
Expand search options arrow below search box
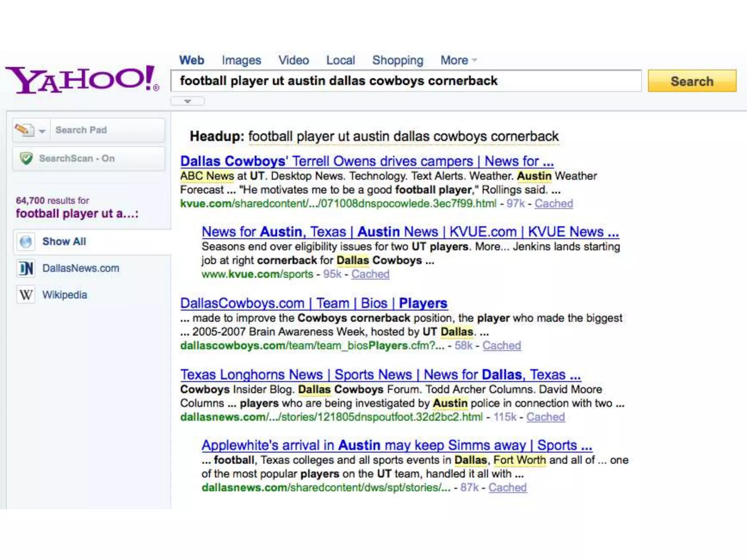pyautogui.click(x=187, y=101)
